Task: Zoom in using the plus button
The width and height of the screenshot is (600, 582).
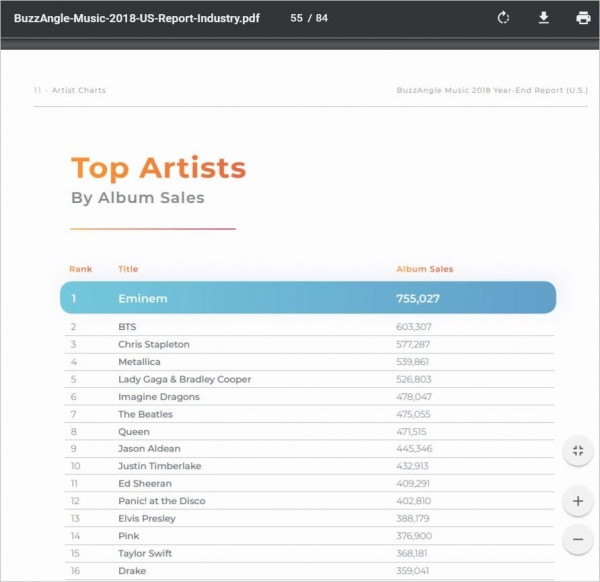Action: click(577, 500)
